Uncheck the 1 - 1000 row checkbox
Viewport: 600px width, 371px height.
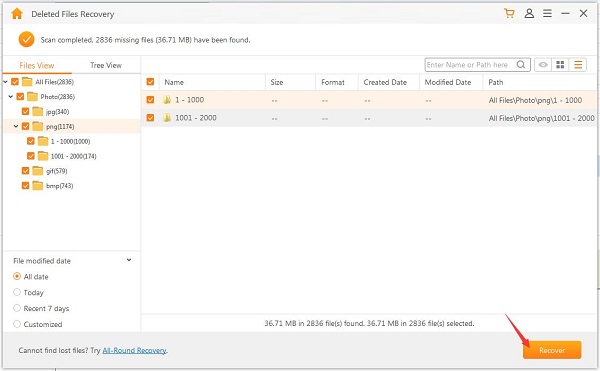tap(150, 100)
